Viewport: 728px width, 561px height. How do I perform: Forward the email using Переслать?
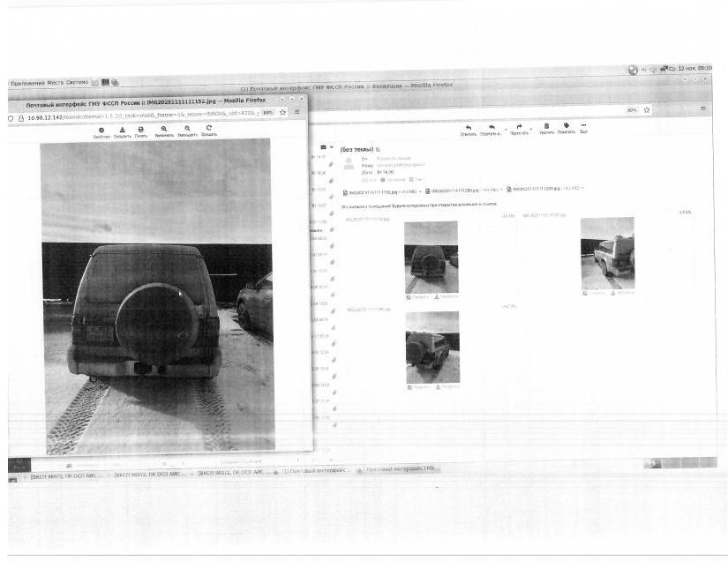tap(518, 128)
